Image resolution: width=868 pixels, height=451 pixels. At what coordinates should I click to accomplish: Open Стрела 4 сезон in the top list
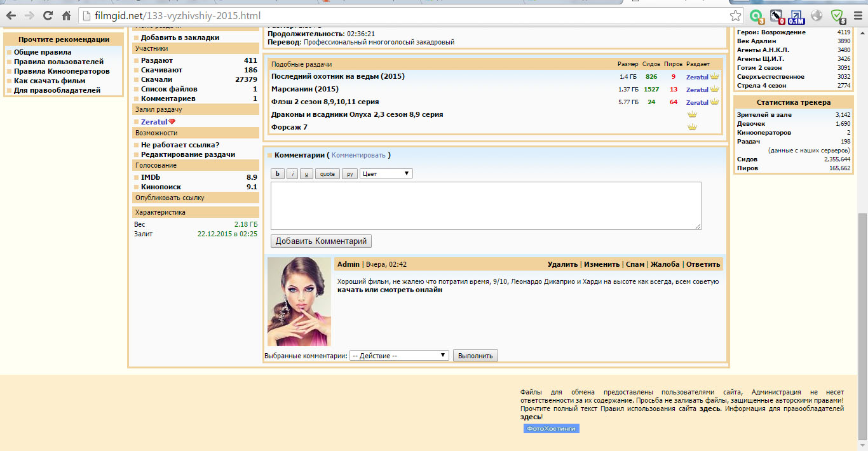coord(761,85)
